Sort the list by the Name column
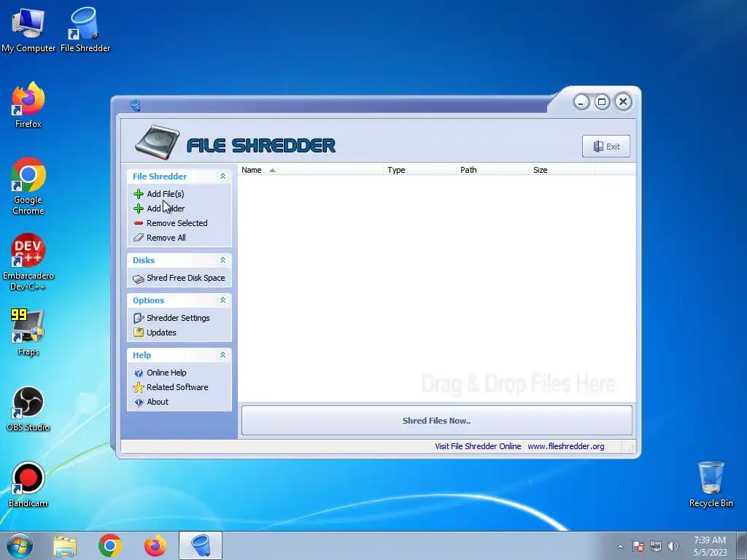The height and width of the screenshot is (560, 747). pyautogui.click(x=310, y=170)
